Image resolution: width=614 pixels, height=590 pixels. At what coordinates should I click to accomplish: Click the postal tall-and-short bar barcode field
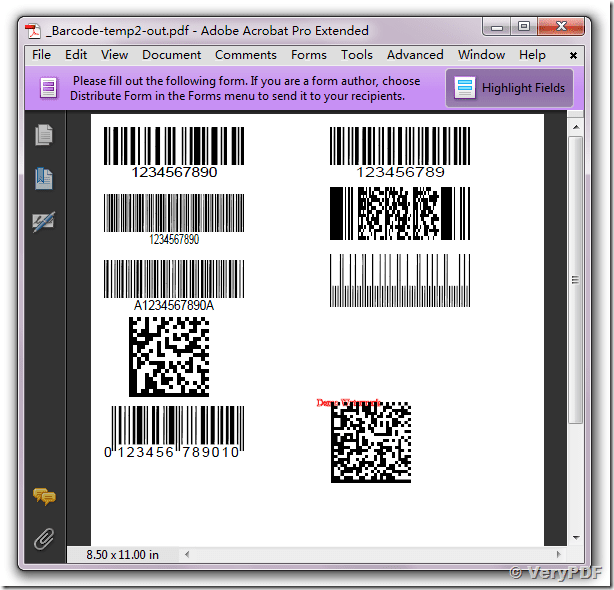tap(400, 280)
